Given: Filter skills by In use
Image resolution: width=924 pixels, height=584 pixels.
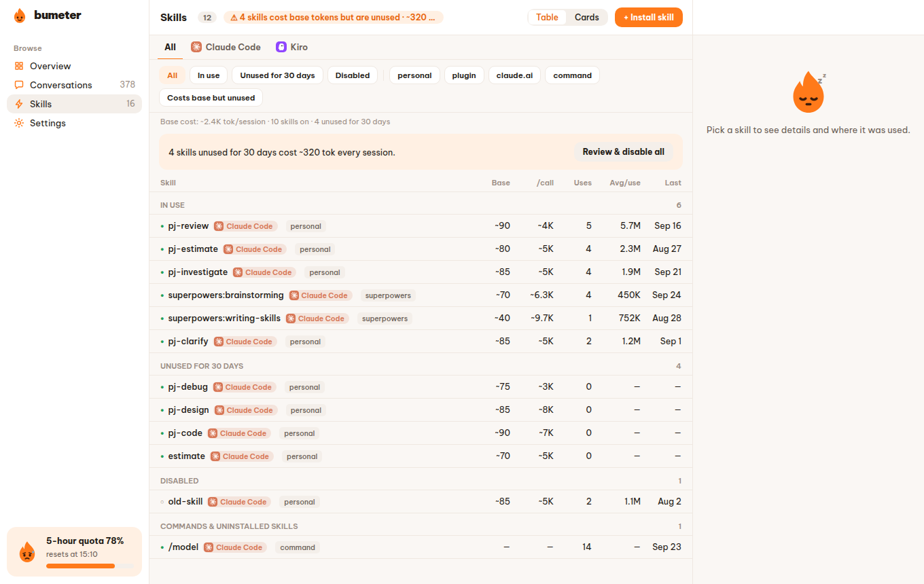Looking at the screenshot, I should click(209, 75).
